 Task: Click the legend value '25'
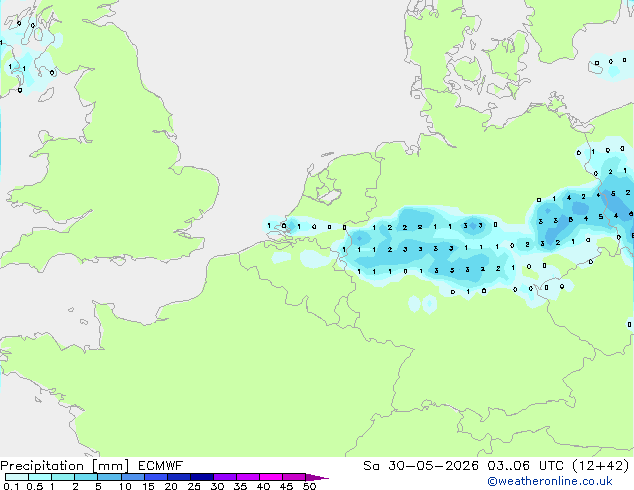click(x=194, y=486)
